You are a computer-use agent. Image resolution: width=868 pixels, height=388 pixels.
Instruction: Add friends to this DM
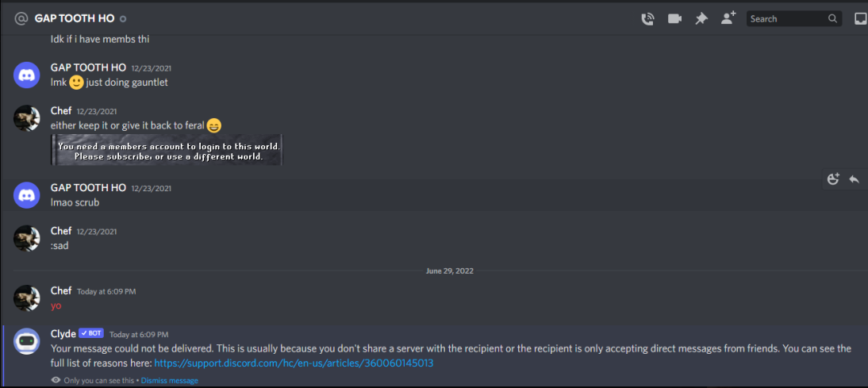[x=728, y=18]
